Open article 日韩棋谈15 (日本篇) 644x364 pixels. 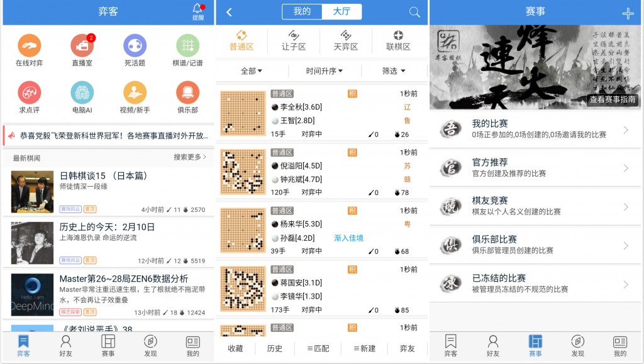[x=108, y=192]
